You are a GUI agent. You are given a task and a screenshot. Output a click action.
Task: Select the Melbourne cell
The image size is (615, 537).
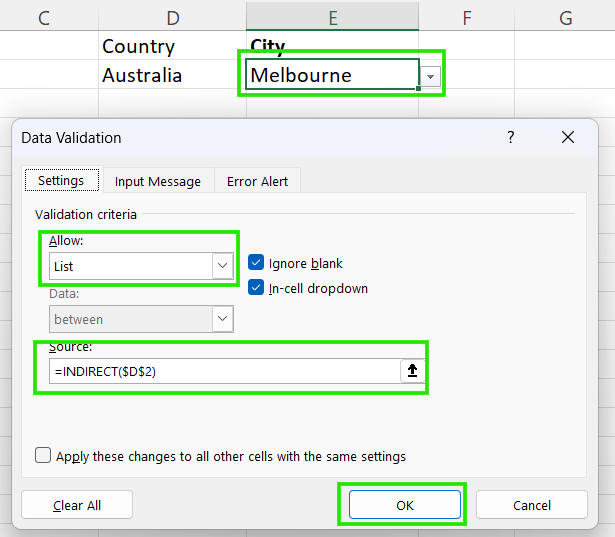[332, 75]
